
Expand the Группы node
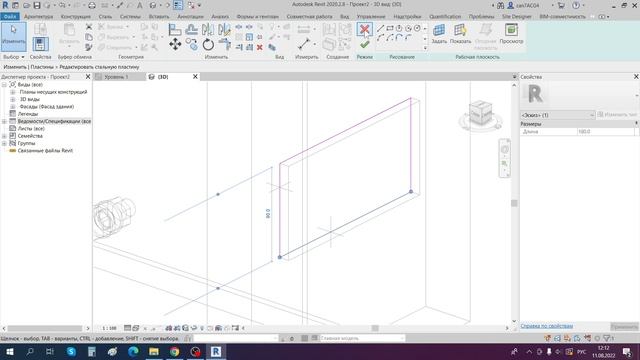pos(4,143)
